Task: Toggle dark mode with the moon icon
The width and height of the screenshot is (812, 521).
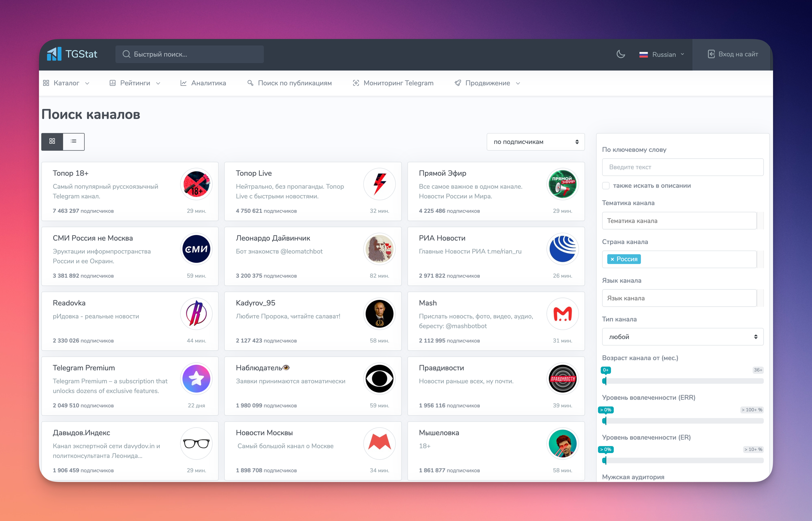Action: (x=621, y=54)
